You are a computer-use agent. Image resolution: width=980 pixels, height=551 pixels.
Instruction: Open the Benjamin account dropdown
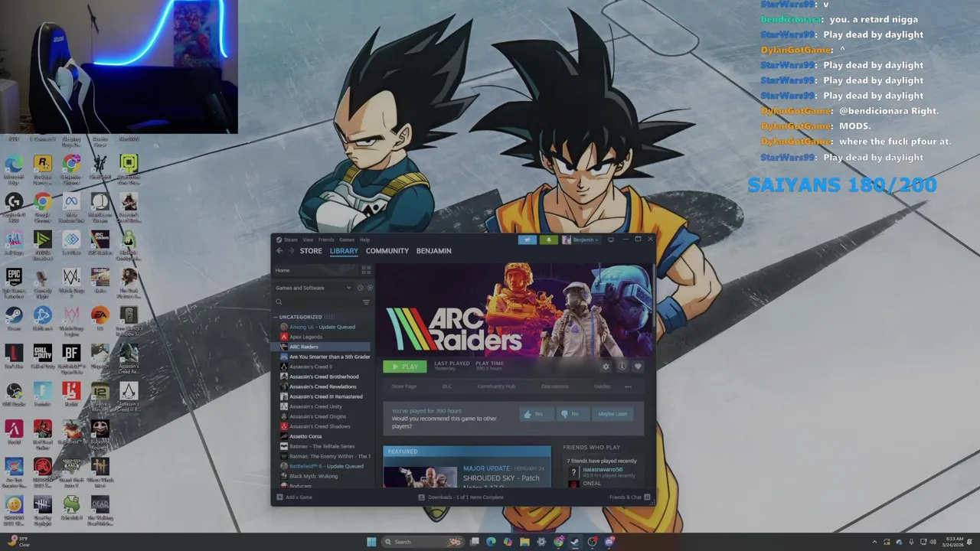[580, 240]
